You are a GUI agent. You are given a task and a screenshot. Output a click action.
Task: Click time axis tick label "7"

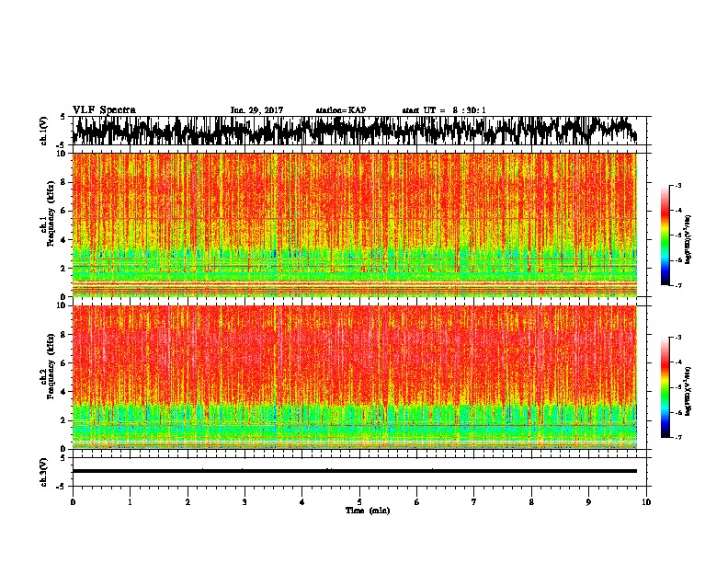(x=474, y=502)
